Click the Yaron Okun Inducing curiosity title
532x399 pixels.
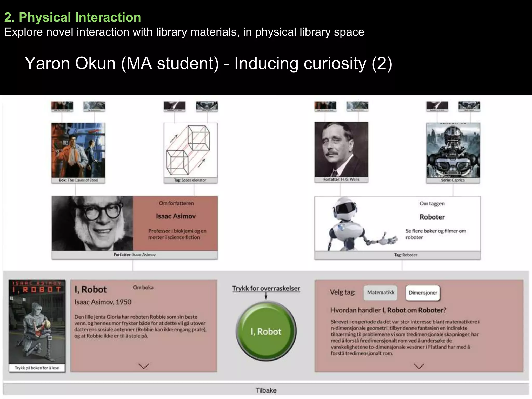click(208, 63)
